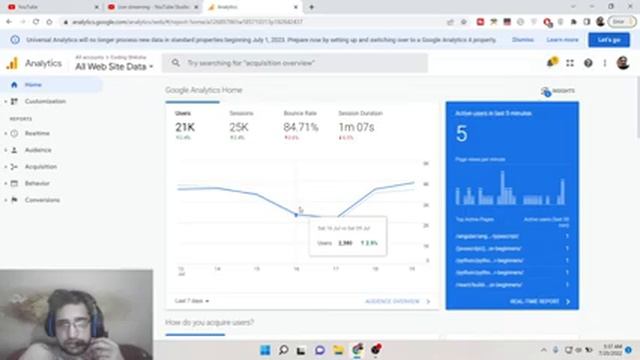Click the address bar URL
Screen dimensions: 640x360
[x=187, y=22]
